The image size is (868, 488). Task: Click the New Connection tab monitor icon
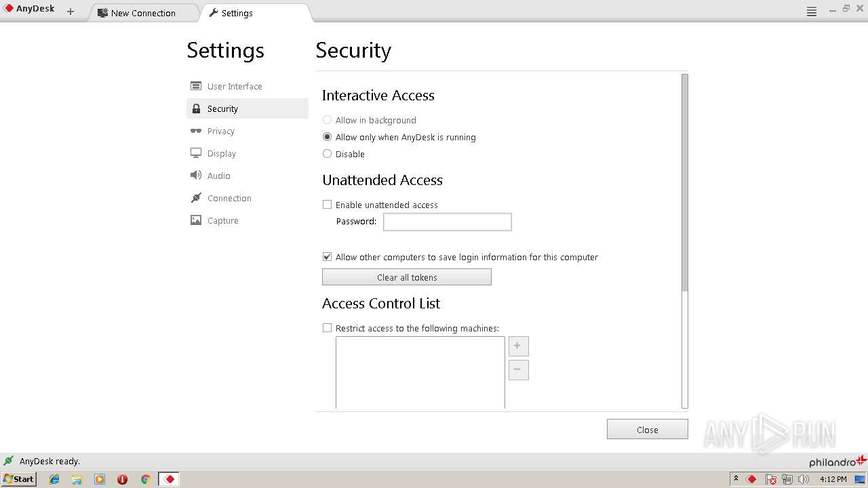(103, 13)
